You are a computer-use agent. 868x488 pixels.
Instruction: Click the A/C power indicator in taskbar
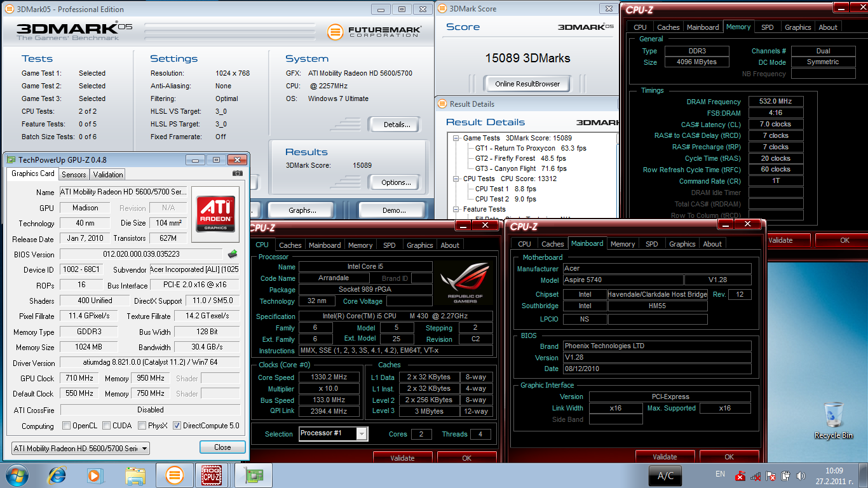[666, 475]
